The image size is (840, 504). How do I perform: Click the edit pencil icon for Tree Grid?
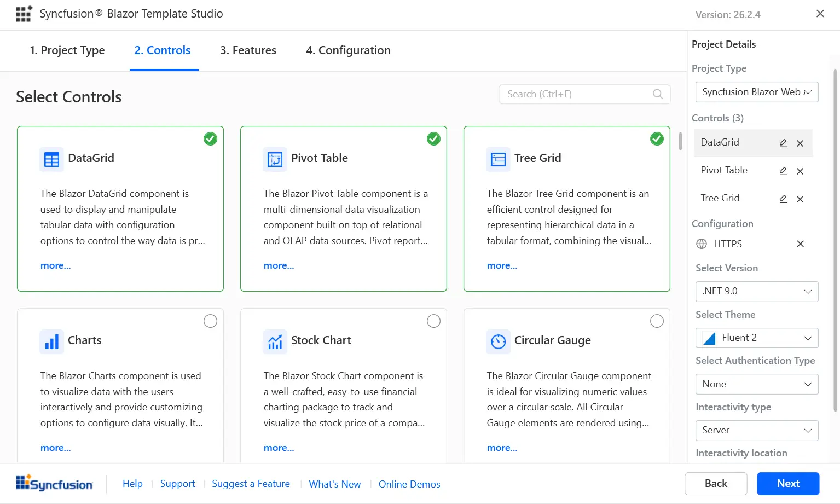tap(783, 199)
